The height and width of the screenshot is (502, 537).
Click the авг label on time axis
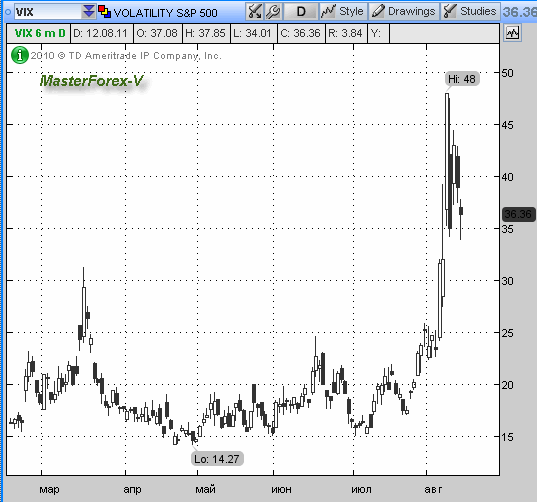pos(433,489)
